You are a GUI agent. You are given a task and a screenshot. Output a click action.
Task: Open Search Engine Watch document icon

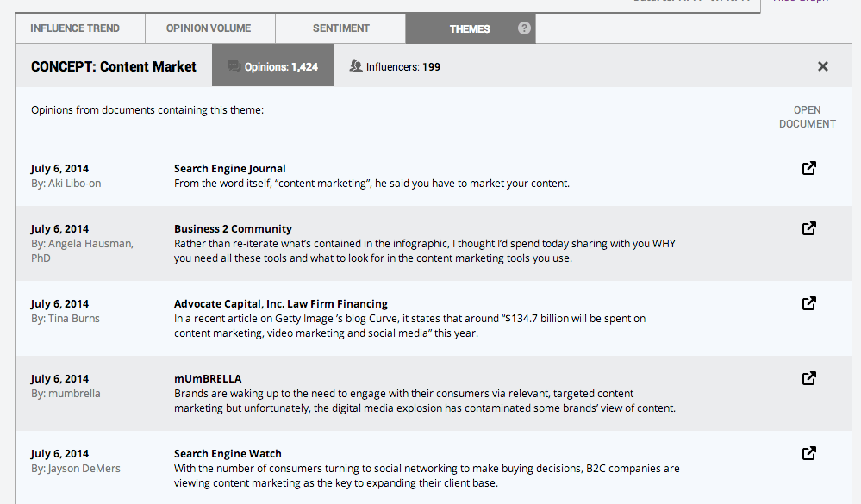[x=808, y=453]
